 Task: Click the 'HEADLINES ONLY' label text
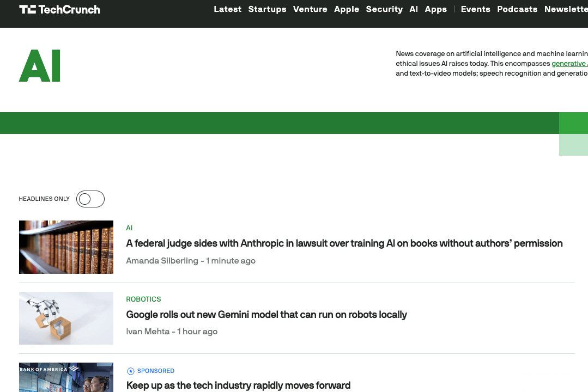pos(44,199)
